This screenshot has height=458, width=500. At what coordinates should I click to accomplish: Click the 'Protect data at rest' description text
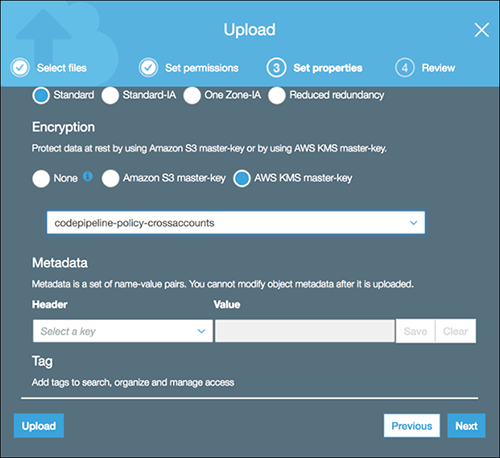click(209, 149)
